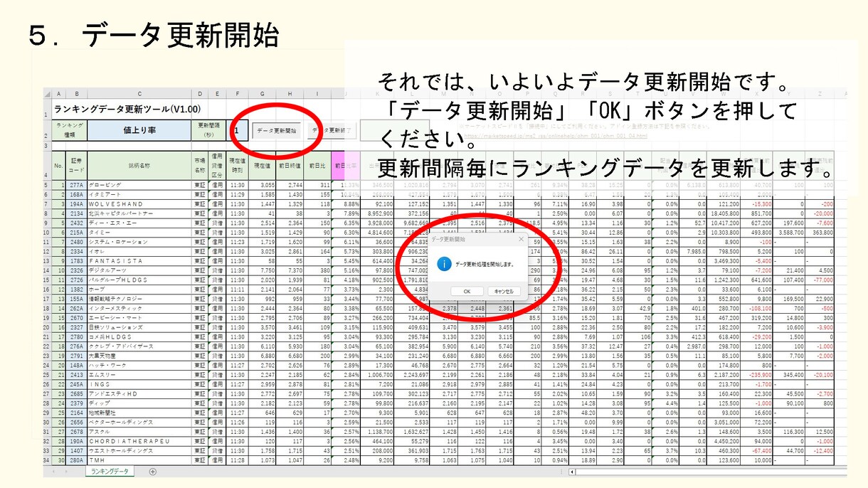Click the 現在値時刻 header cell
Image resolution: width=868 pixels, height=488 pixels.
[x=237, y=165]
